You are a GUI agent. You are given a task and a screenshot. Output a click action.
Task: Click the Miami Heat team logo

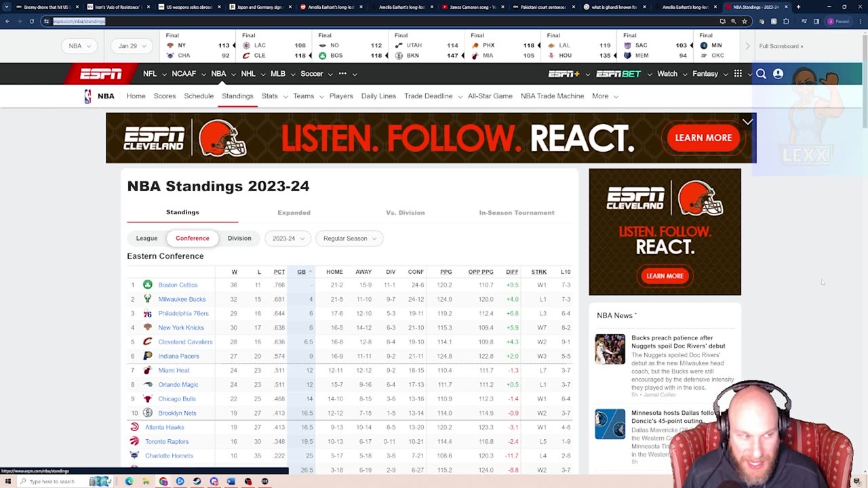148,370
